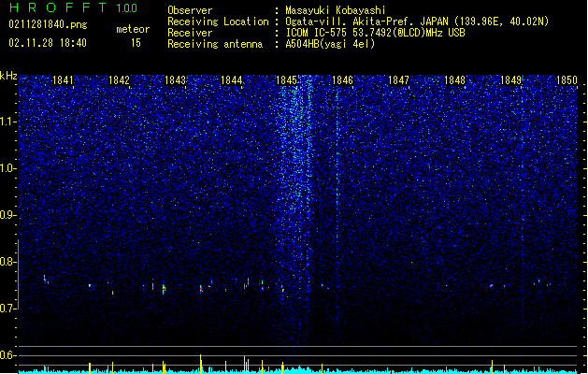The height and width of the screenshot is (374, 588).
Task: Click the filename 0211281840.png
Action: 48,25
